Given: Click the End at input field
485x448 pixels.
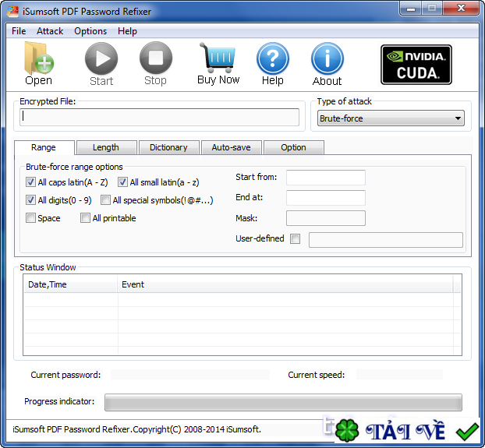Looking at the screenshot, I should (326, 198).
